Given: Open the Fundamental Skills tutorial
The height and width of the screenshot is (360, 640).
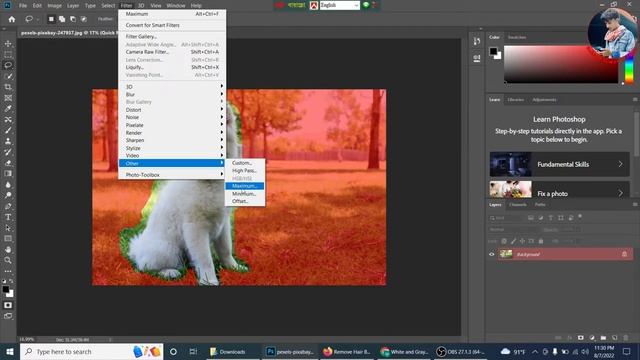Looking at the screenshot, I should (560, 164).
